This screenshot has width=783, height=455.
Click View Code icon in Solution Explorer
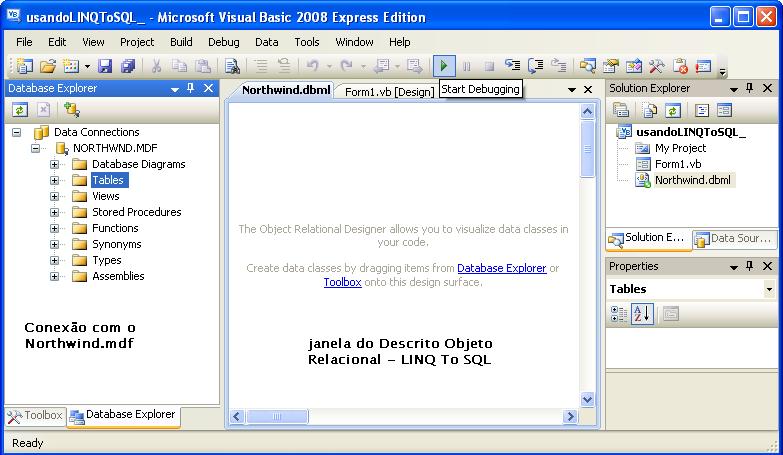(x=702, y=110)
